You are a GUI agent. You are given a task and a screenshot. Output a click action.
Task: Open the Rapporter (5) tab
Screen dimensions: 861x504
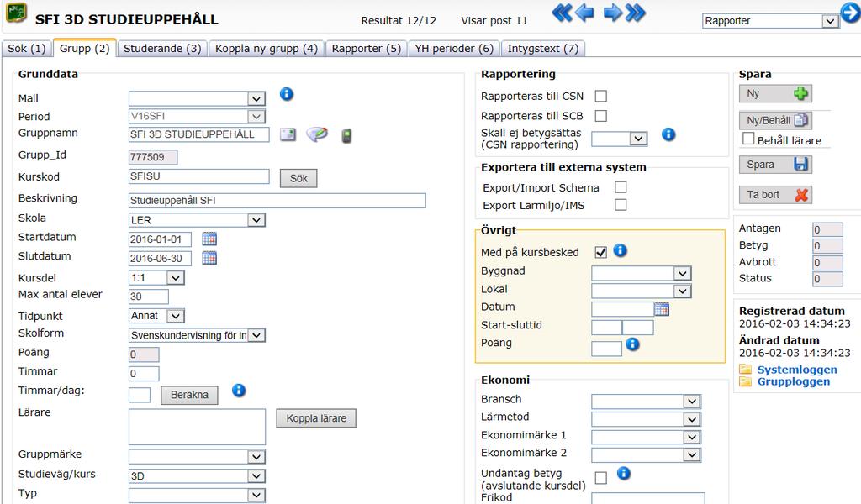click(367, 49)
